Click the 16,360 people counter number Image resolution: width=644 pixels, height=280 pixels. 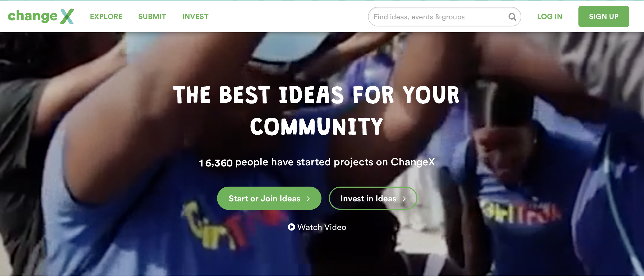point(216,163)
